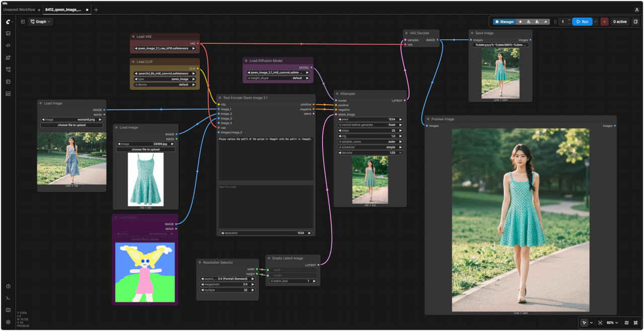This screenshot has height=331, width=644.
Task: Open the aspect ratio 3:4 combo
Action: pos(227,279)
